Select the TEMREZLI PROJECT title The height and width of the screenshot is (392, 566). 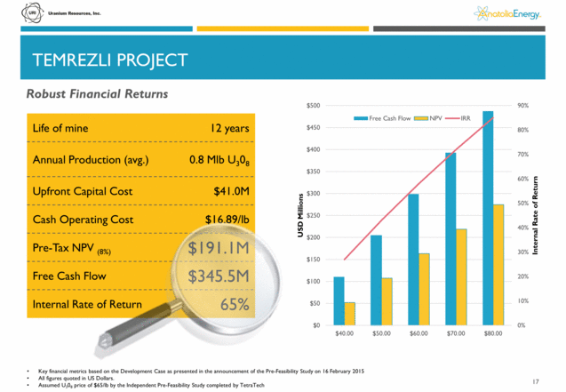[x=110, y=60]
